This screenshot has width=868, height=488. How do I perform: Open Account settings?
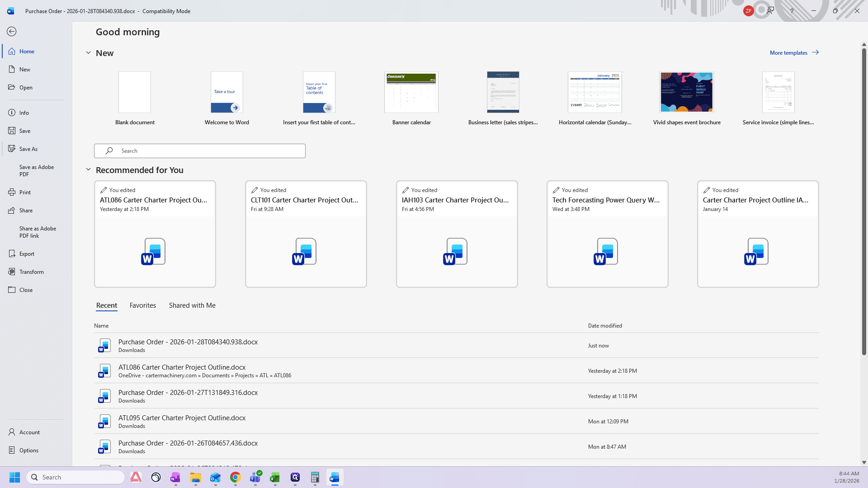pos(36,432)
